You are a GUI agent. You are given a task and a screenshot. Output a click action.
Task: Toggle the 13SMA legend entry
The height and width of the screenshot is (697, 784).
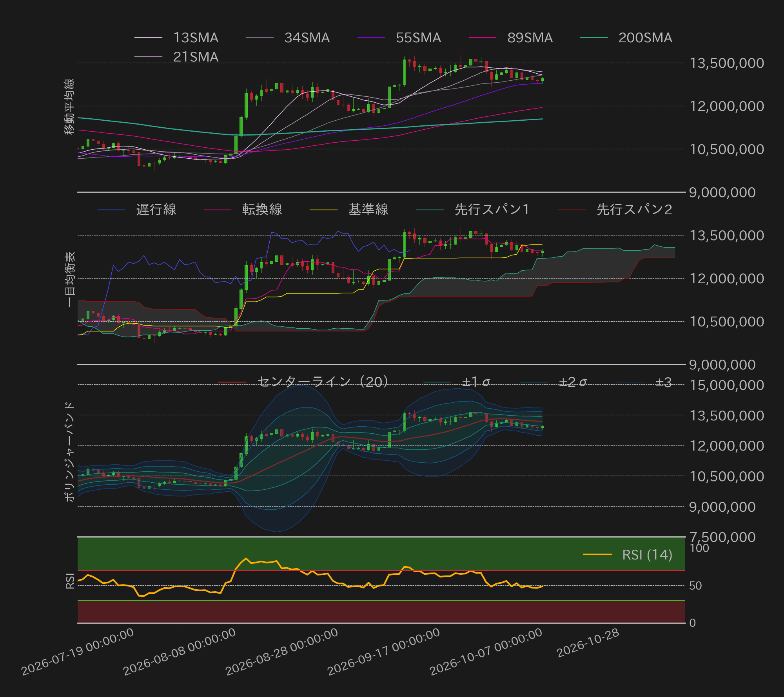click(x=176, y=38)
